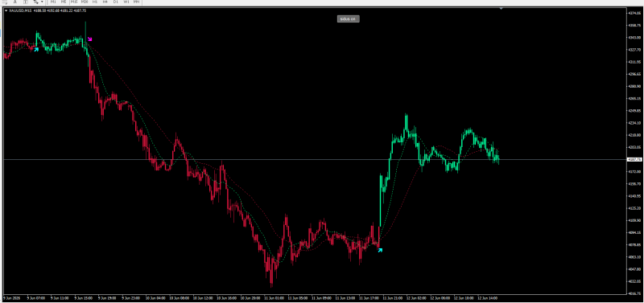The height and width of the screenshot is (303, 644).
Task: Click the '9 Jun 07:00' time label
Action: (x=35, y=298)
